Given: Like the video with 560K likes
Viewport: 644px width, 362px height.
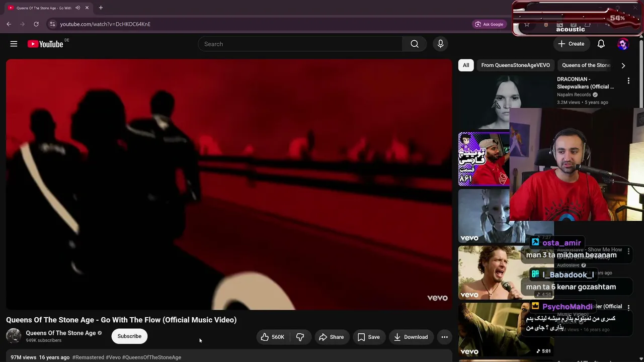Looking at the screenshot, I should tap(273, 337).
